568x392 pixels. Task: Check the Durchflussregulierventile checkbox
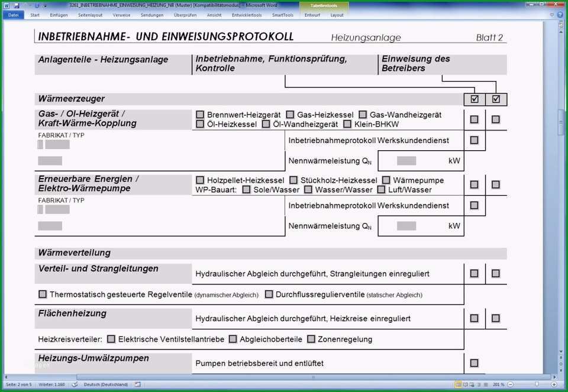pyautogui.click(x=269, y=294)
